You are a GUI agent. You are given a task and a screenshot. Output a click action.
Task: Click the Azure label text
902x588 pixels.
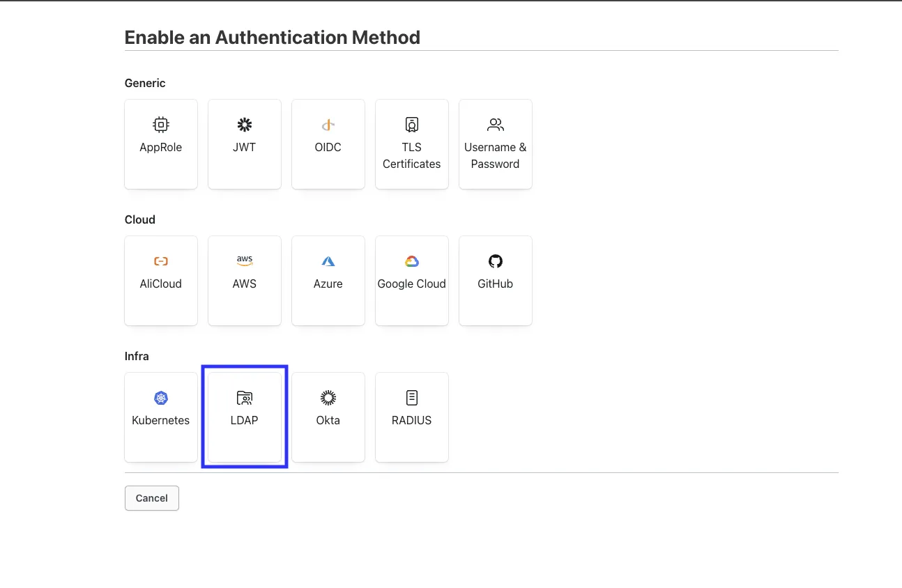point(328,284)
